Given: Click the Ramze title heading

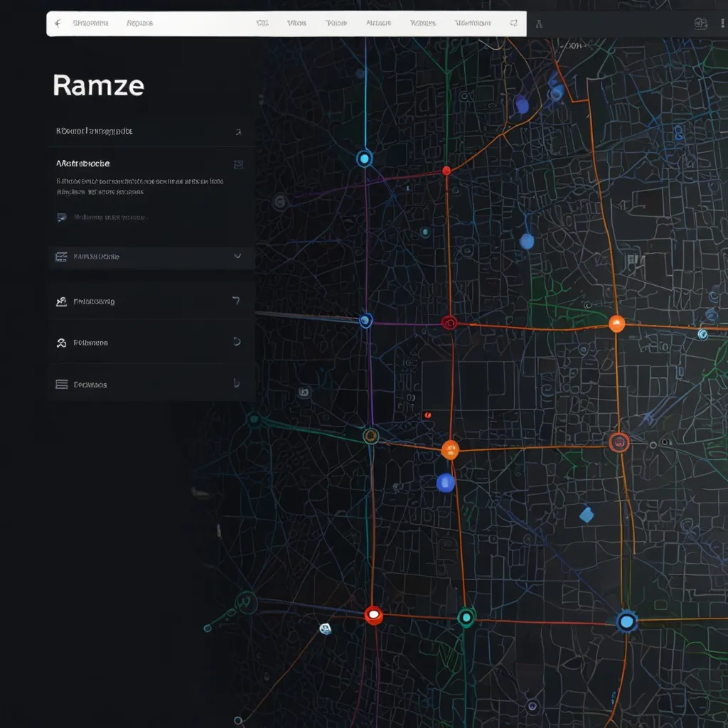Looking at the screenshot, I should click(x=98, y=86).
